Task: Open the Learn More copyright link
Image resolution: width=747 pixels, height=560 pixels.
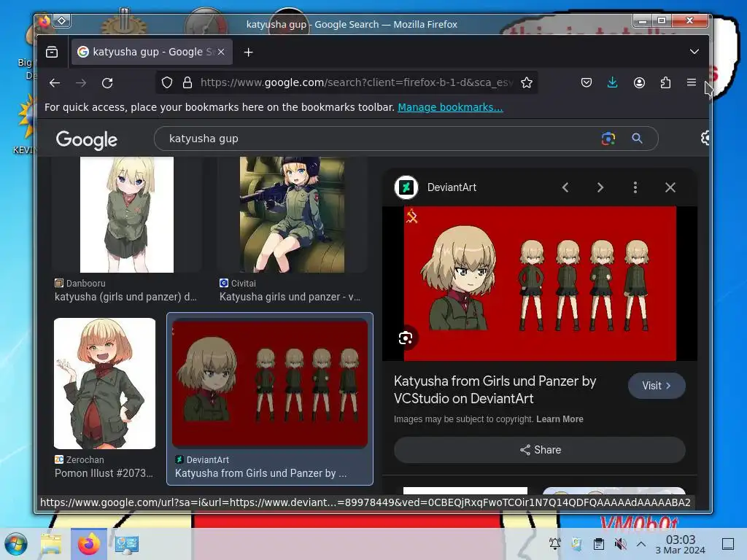Action: click(560, 419)
